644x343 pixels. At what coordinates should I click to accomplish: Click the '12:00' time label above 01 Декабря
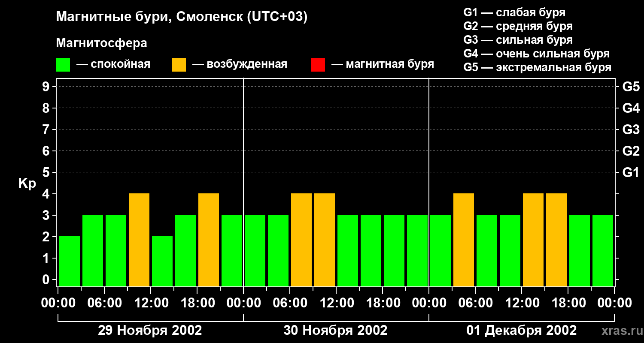(522, 303)
